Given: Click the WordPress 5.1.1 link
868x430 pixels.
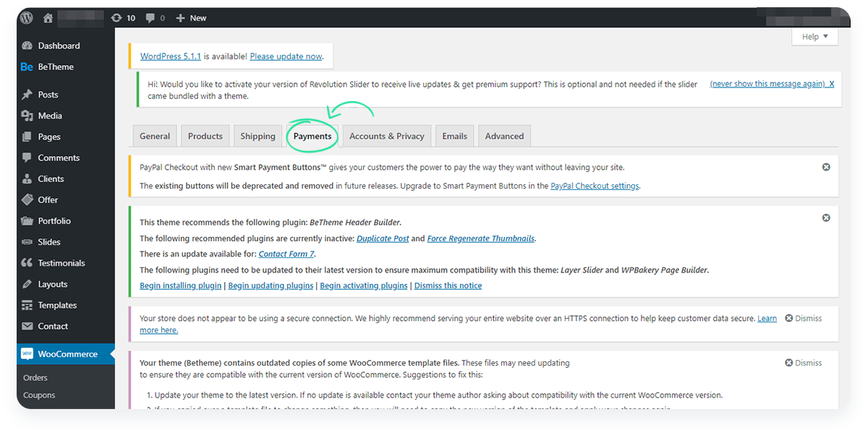Looking at the screenshot, I should 171,56.
